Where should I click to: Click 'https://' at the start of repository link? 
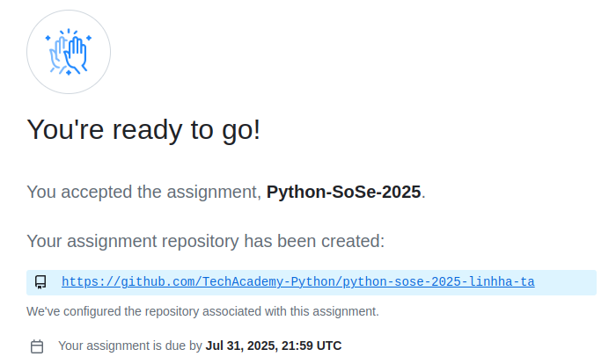point(90,282)
